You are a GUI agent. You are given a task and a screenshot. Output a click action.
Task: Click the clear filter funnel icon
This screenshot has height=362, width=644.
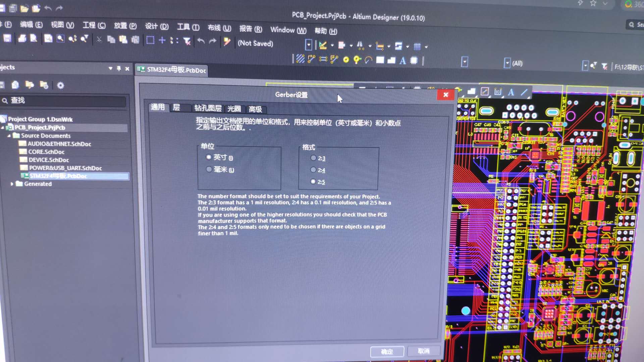point(187,41)
